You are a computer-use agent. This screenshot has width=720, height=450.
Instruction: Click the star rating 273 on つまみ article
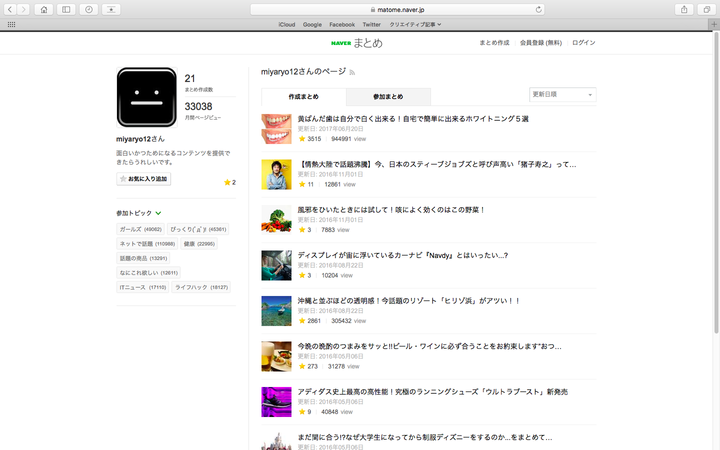[x=308, y=366]
